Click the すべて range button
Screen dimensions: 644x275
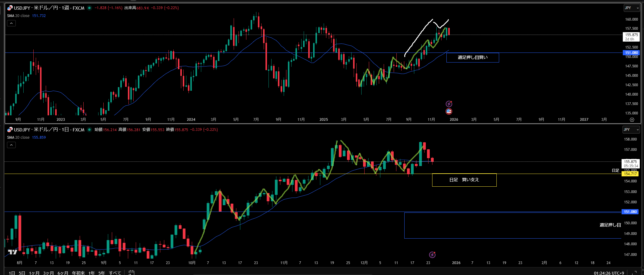tap(115, 273)
